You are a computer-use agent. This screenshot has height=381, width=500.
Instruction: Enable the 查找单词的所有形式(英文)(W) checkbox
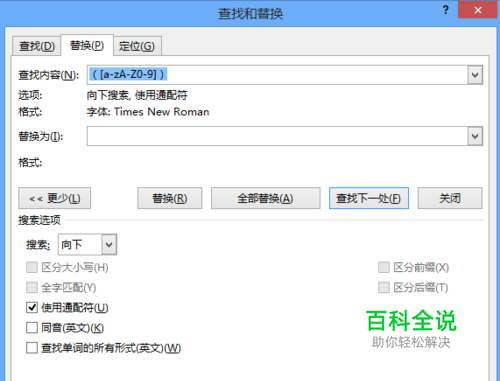pyautogui.click(x=32, y=348)
